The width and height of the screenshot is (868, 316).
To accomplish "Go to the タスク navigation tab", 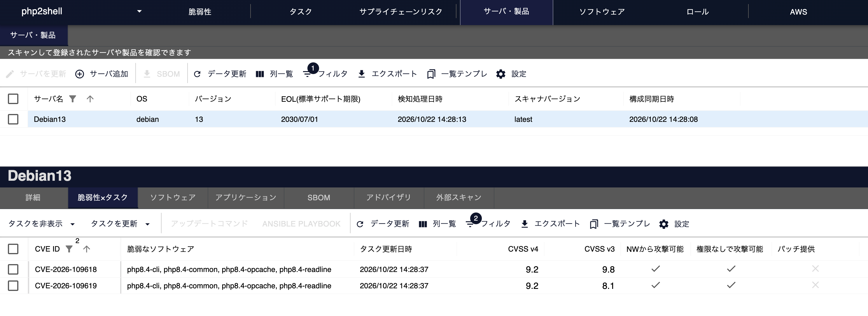I will pyautogui.click(x=301, y=12).
